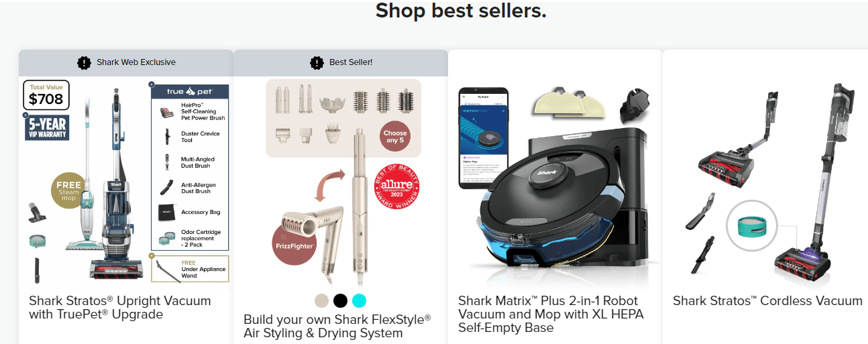
Task: Select the cyan FlexStyle color swatch
Action: tap(360, 300)
